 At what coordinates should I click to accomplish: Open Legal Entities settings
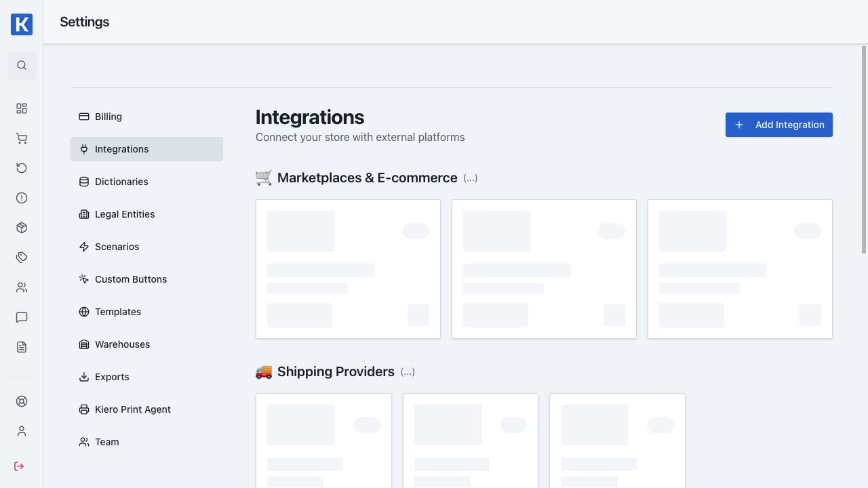[146, 214]
